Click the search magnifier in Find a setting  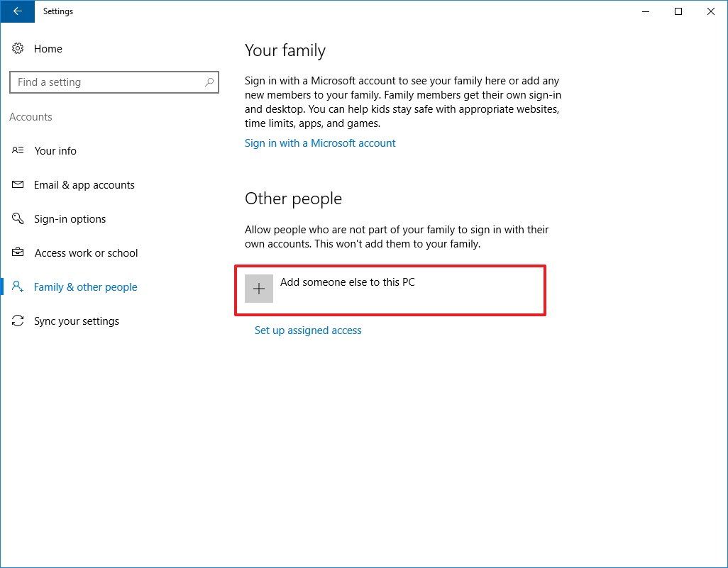[x=209, y=82]
